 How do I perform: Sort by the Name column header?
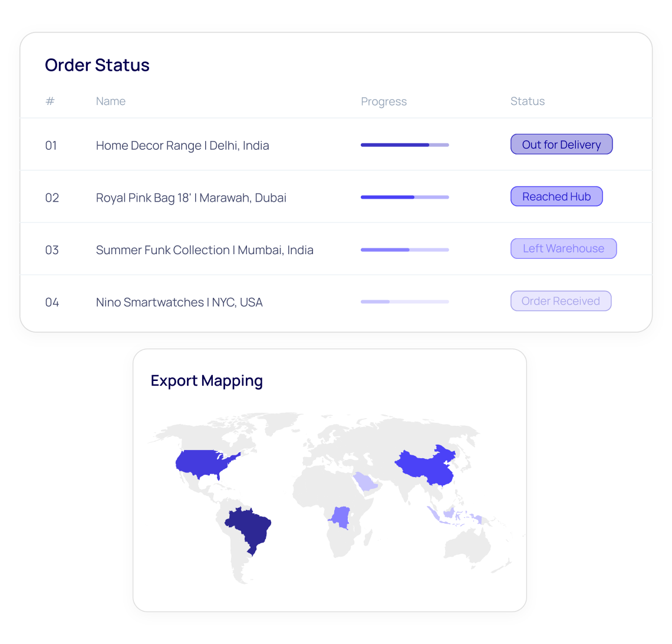111,101
